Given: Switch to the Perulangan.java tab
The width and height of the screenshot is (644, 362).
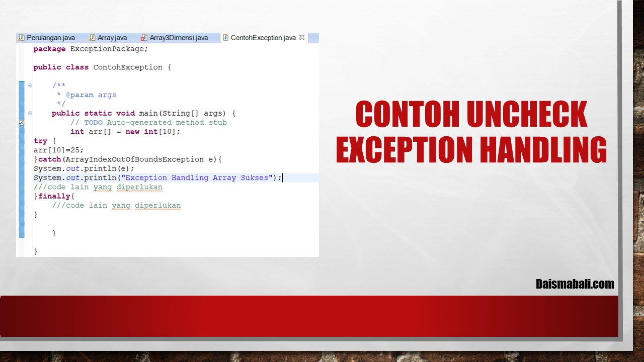Looking at the screenshot, I should 50,38.
